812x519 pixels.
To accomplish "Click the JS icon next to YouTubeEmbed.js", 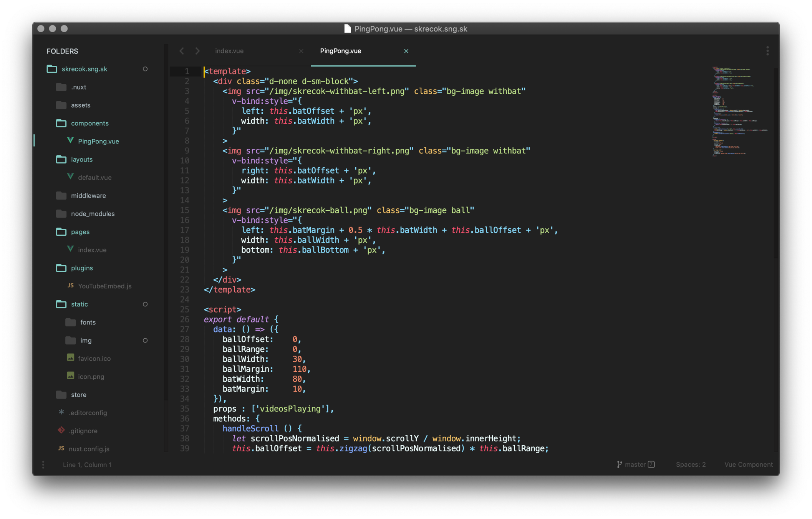I will pos(70,286).
